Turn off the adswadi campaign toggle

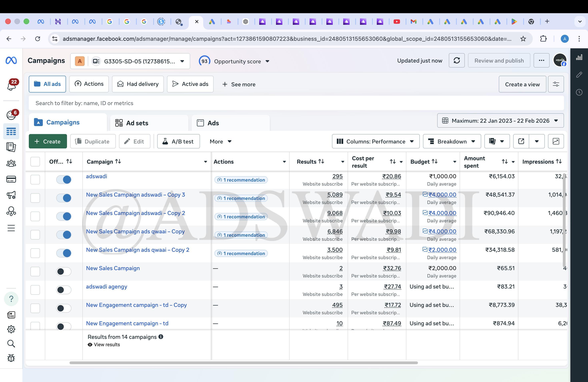click(64, 179)
